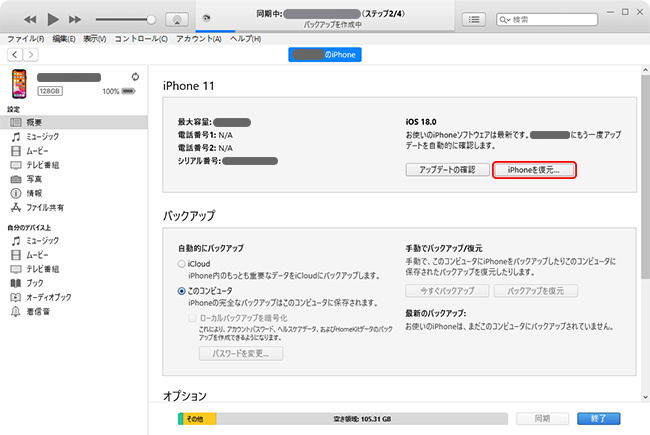
Task: Enable ローカルバックアップを暗号化 checkbox
Action: [x=193, y=316]
